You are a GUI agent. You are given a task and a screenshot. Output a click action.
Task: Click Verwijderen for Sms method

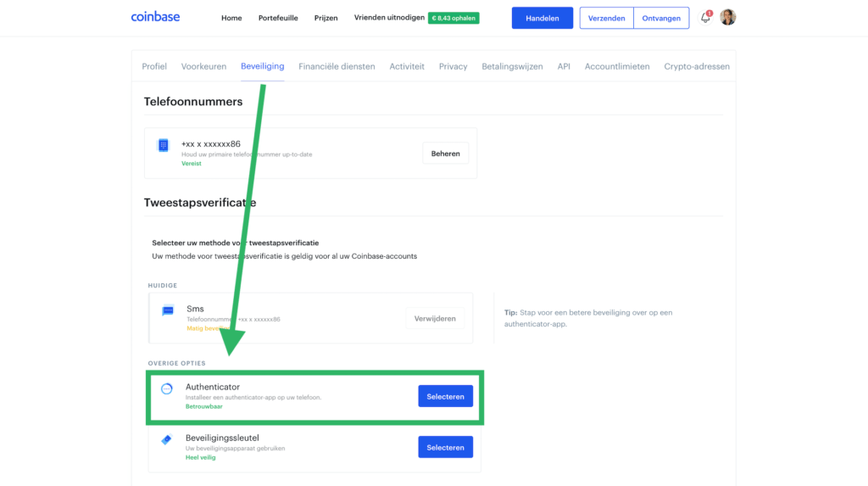pos(435,319)
